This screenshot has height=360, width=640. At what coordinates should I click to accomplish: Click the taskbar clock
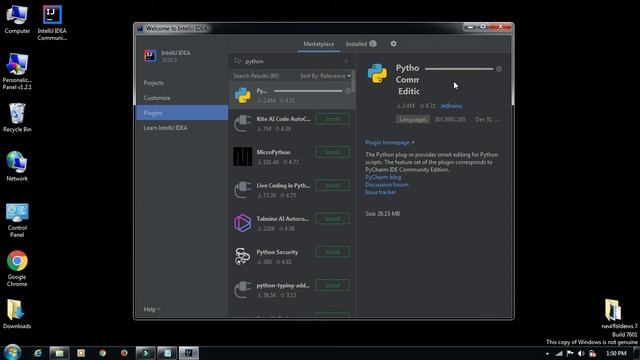pyautogui.click(x=616, y=353)
